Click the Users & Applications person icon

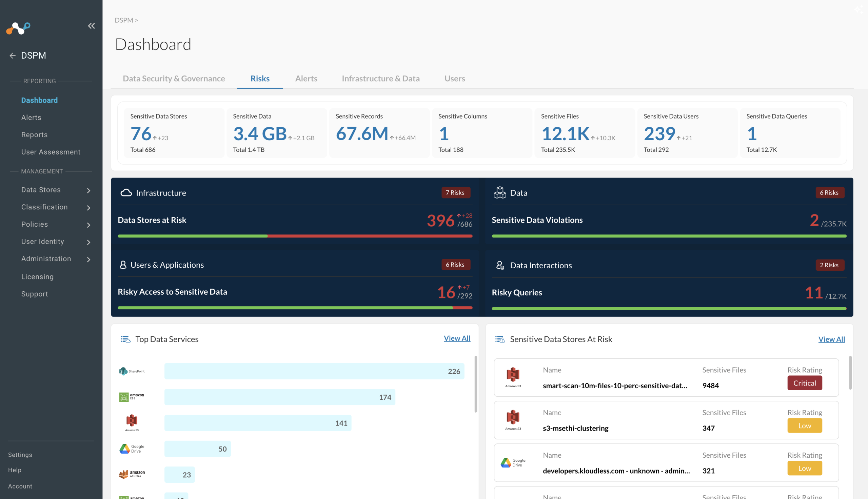click(x=123, y=265)
